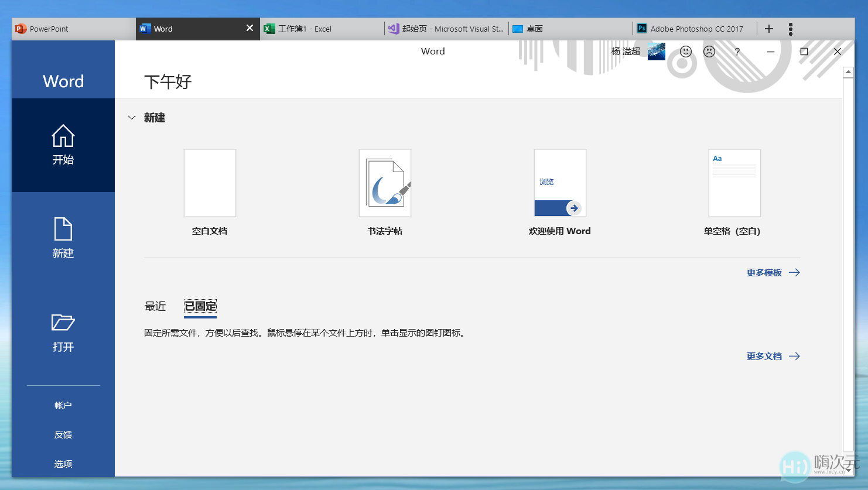Open the Adobe Photoshop CC 2017 tab

[691, 28]
